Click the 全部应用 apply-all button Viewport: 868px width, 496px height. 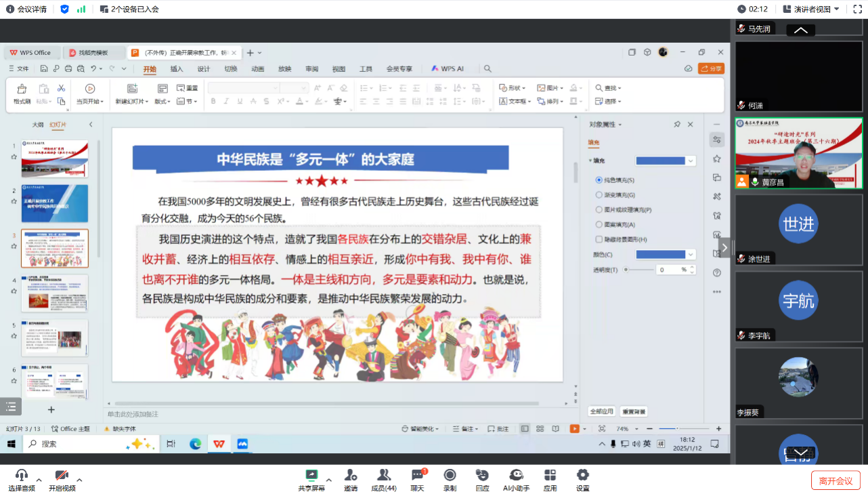point(601,411)
